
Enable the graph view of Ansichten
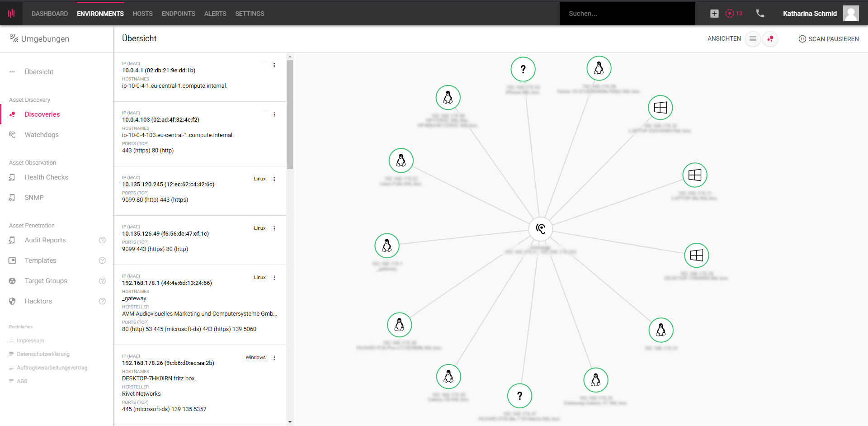click(770, 39)
